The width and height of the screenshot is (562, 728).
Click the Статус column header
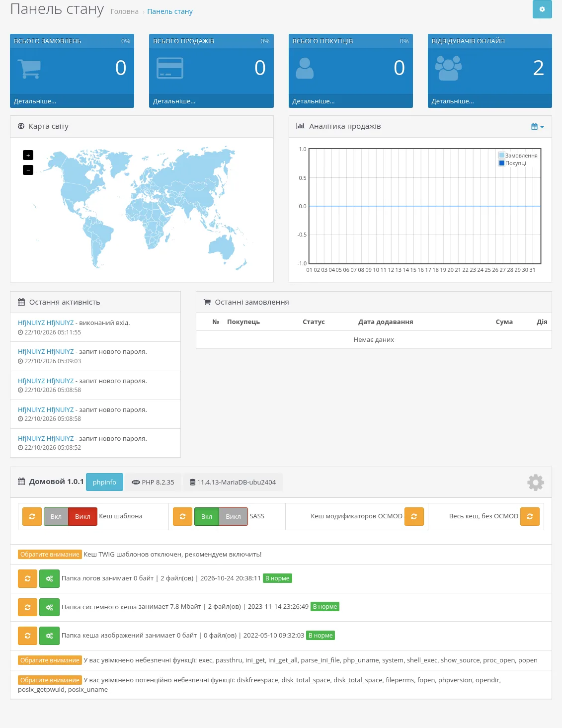coord(314,322)
